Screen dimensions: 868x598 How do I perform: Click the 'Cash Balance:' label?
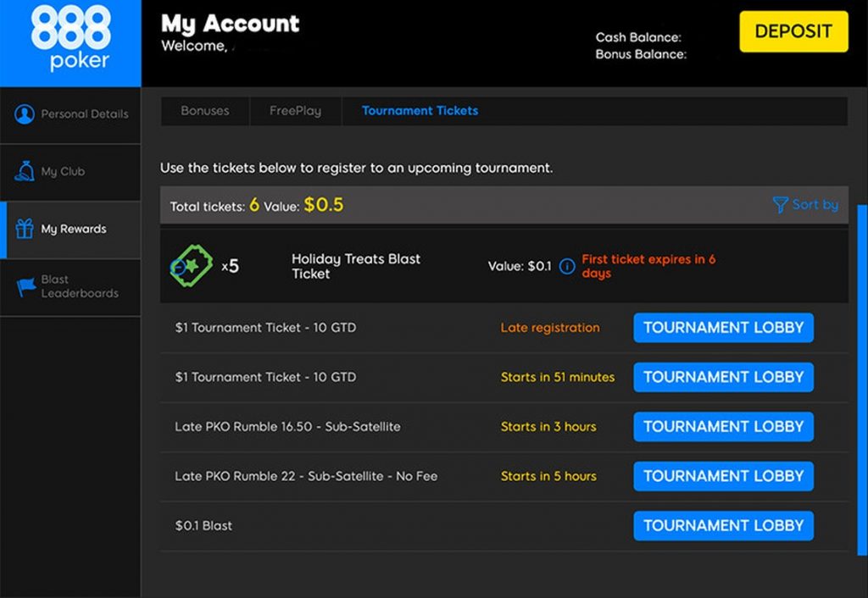pyautogui.click(x=638, y=37)
